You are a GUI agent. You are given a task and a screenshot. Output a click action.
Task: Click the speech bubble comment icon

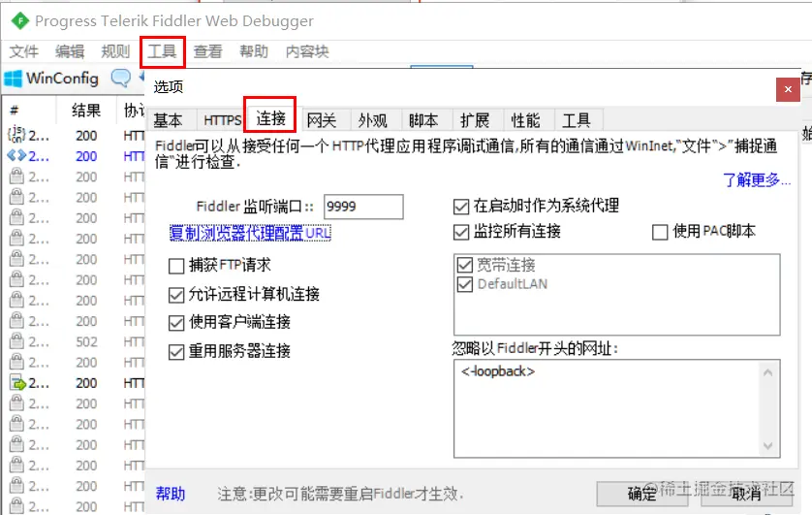(x=121, y=79)
